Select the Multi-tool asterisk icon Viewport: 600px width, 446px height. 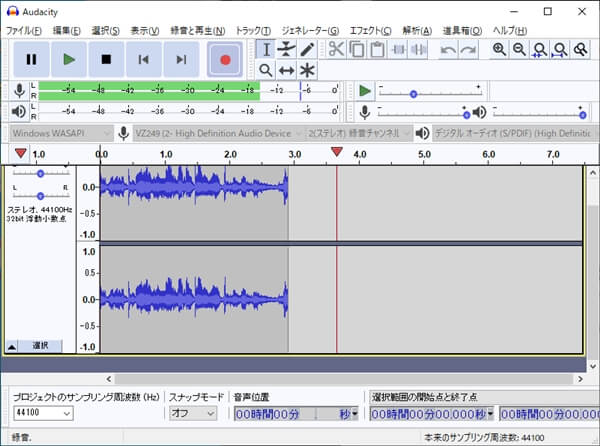coord(307,70)
